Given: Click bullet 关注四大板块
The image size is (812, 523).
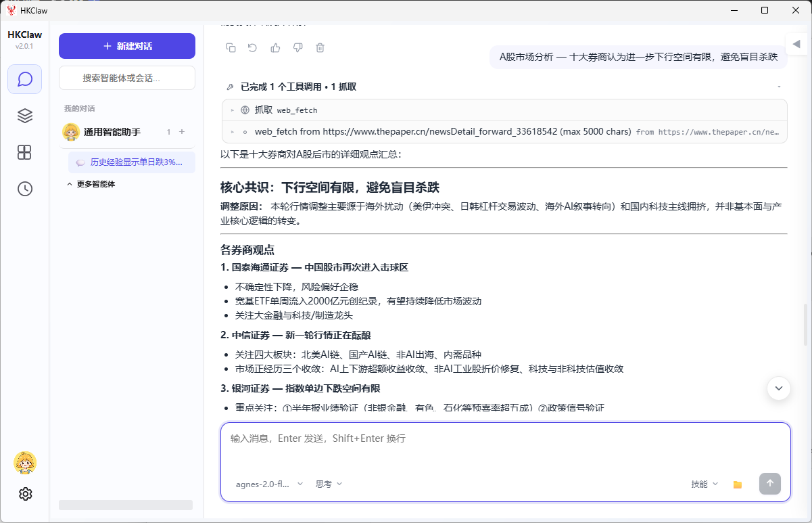Looking at the screenshot, I should coord(358,355).
